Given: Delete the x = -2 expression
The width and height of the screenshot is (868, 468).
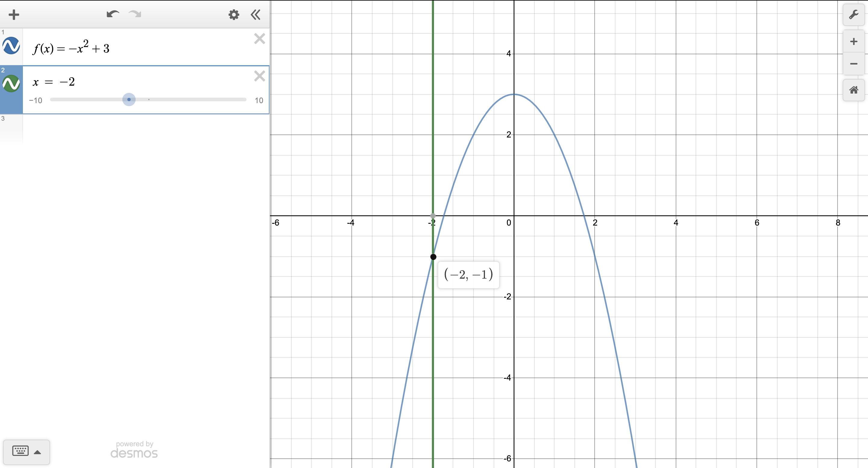Looking at the screenshot, I should tap(259, 76).
